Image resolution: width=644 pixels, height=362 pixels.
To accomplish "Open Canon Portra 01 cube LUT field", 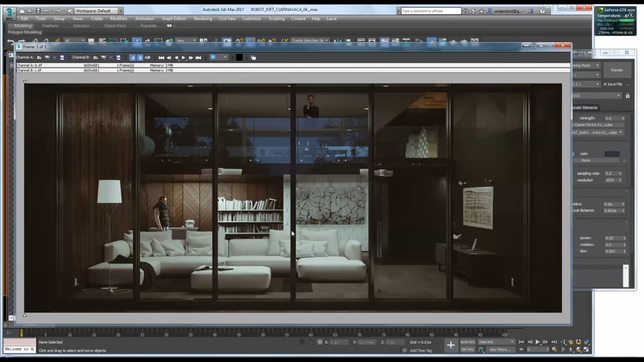I will click(x=598, y=125).
